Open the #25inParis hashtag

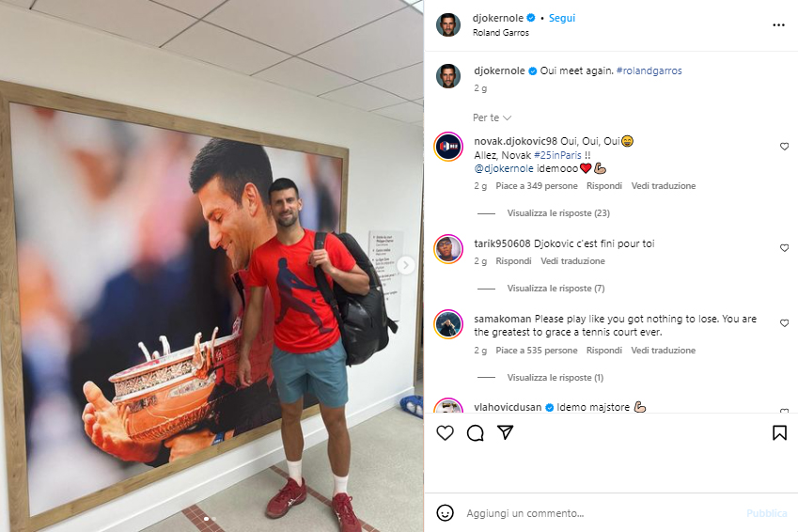(x=557, y=155)
